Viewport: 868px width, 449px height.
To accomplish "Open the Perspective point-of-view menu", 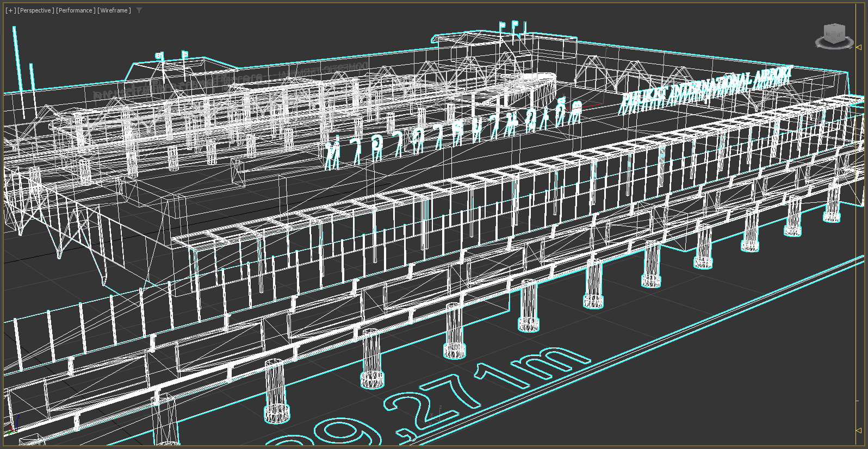I will coord(36,10).
